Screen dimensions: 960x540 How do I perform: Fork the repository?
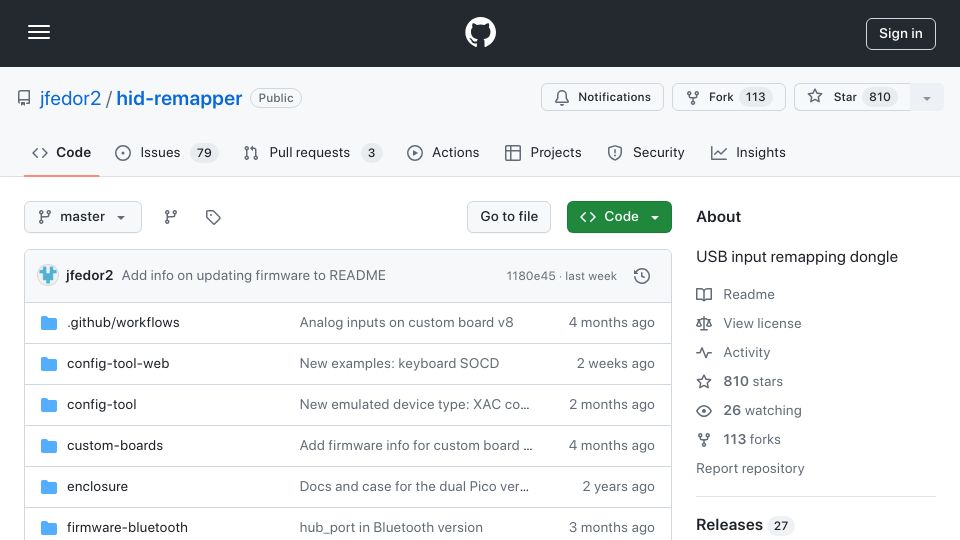[729, 97]
